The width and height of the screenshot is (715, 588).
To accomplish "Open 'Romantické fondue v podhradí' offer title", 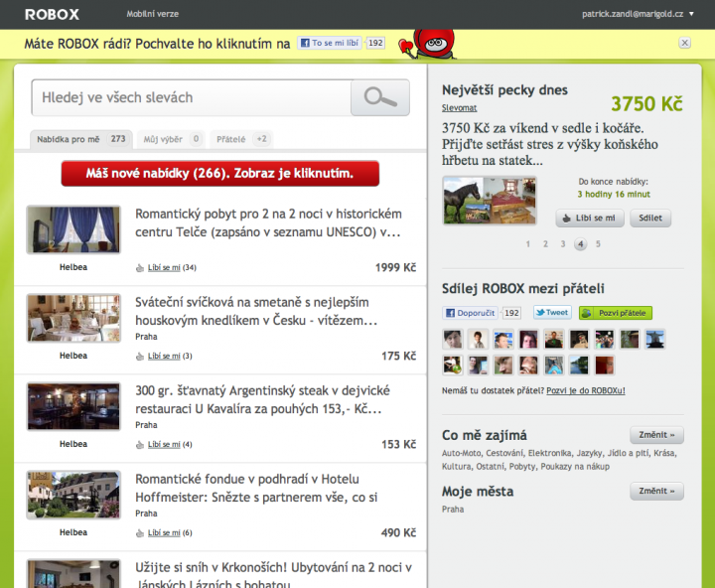I will click(x=256, y=489).
